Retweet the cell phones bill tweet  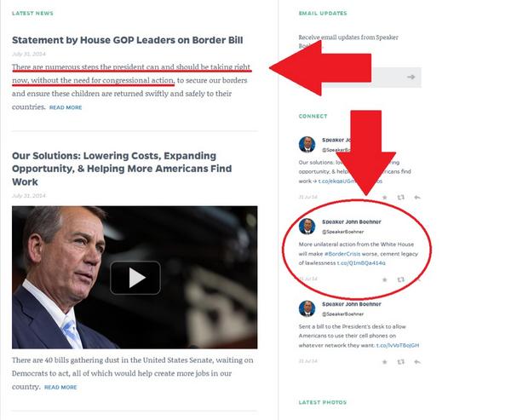(401, 361)
